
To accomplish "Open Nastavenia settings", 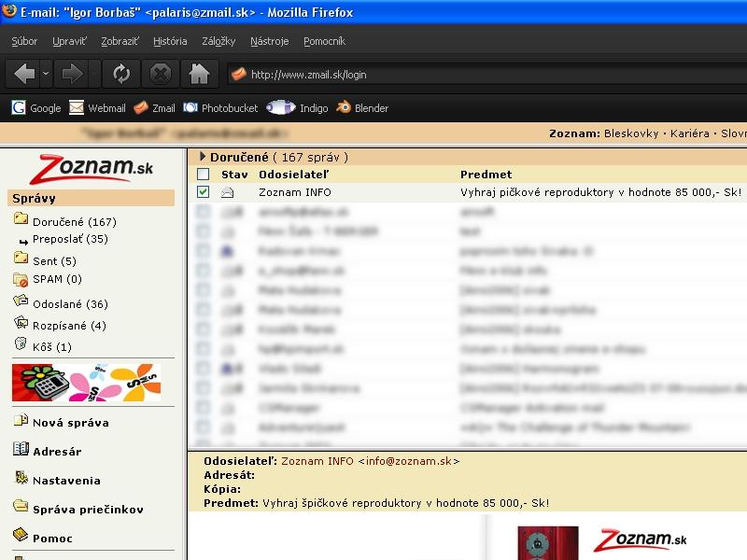I will 66,481.
